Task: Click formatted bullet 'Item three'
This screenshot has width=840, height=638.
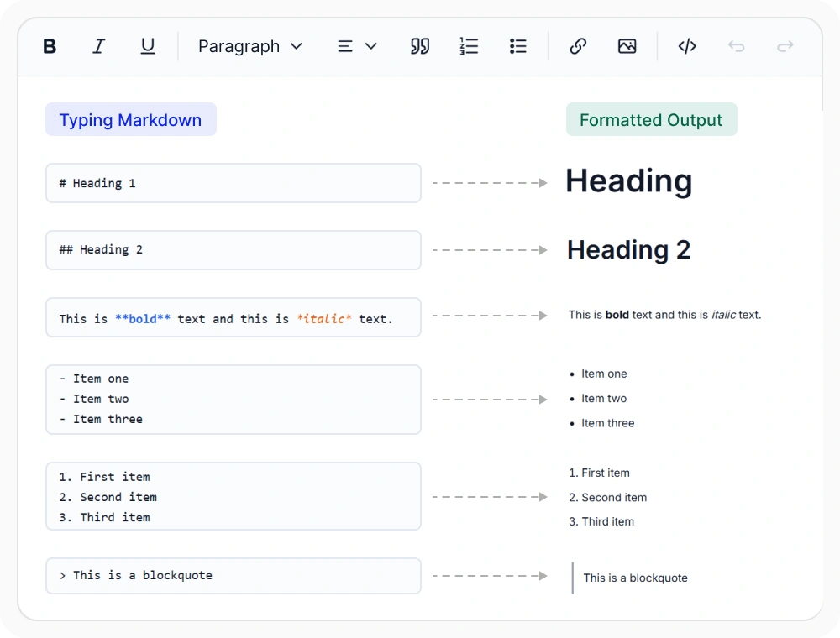Action: 602,423
